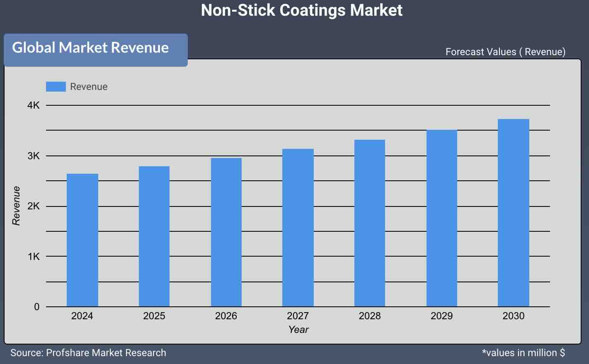
Task: Click the Revenue legend color swatch
Action: pos(56,87)
